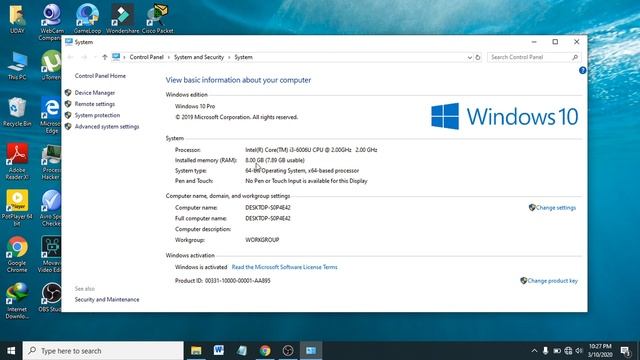The width and height of the screenshot is (640, 360).
Task: Select GameLoop desktop shortcut
Action: pos(87,19)
